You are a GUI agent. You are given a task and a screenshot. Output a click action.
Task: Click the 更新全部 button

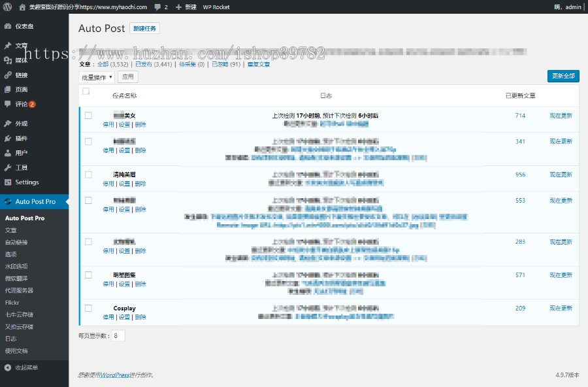(x=563, y=76)
